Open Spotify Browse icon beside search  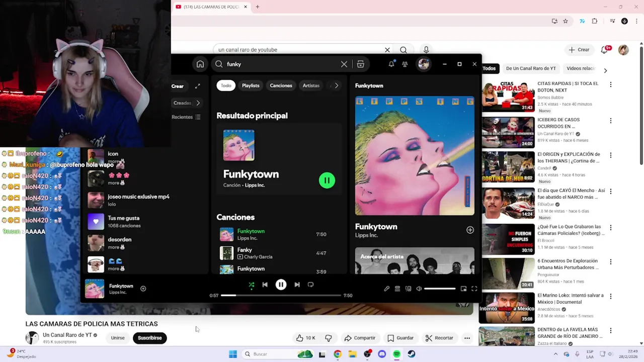360,64
